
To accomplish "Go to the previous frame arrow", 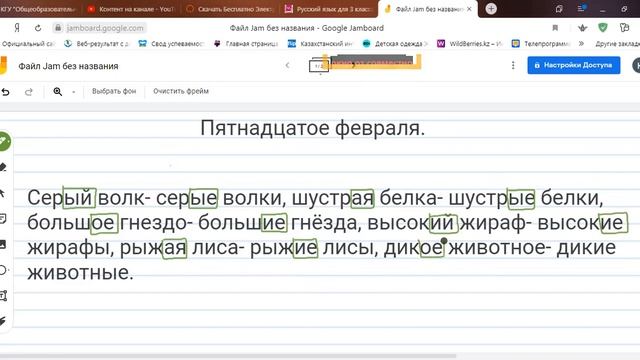I will [287, 65].
